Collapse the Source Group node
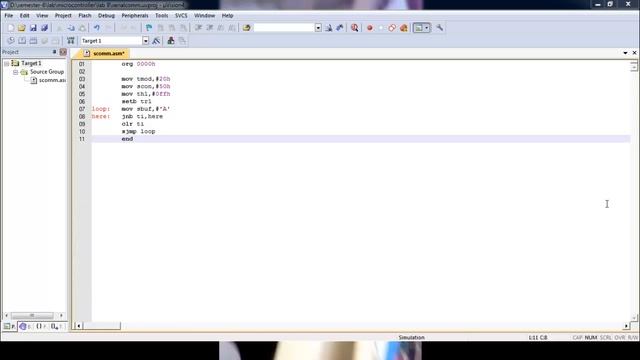Viewport: 640px width, 360px height. point(16,72)
